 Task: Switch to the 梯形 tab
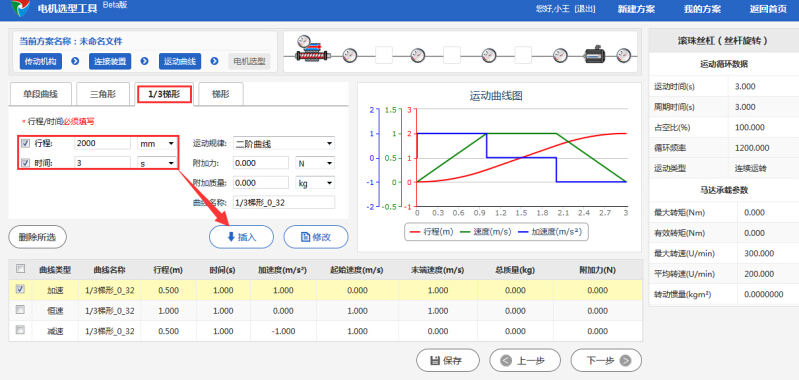[221, 94]
